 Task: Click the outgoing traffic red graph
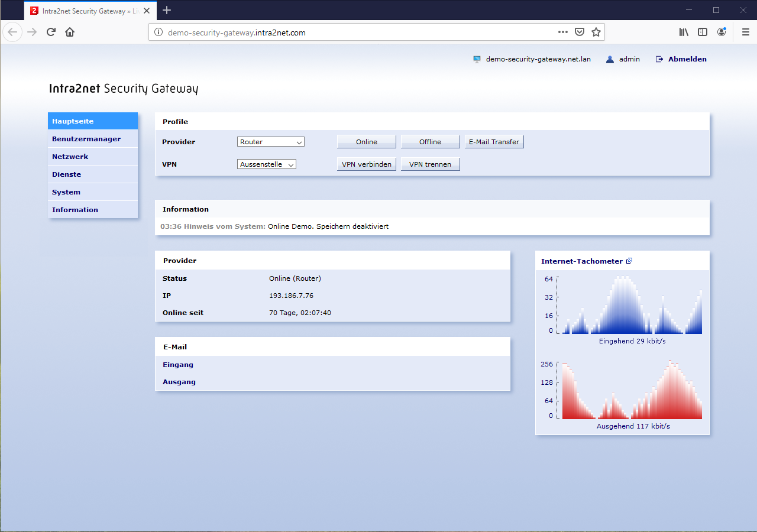(x=632, y=390)
